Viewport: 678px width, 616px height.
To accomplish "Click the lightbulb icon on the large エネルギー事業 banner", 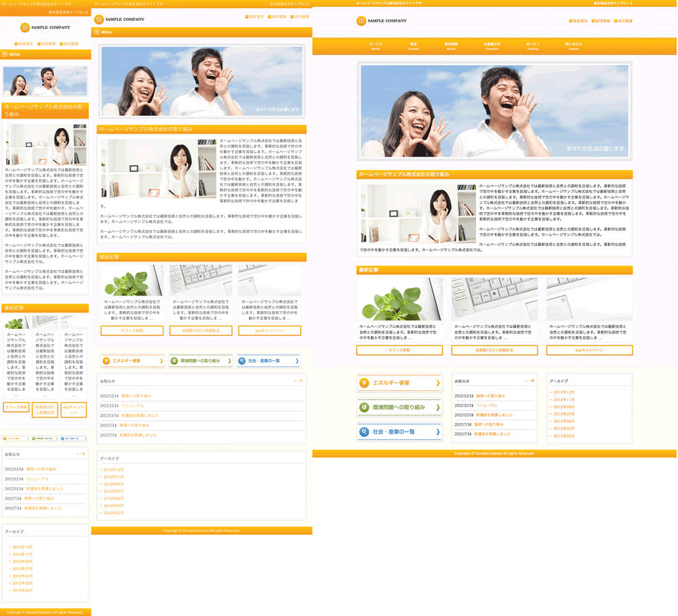I will pyautogui.click(x=365, y=383).
